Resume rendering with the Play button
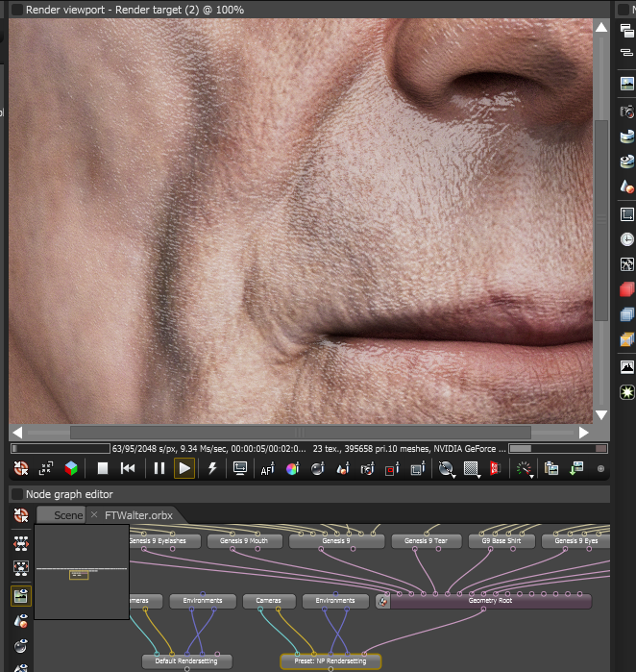636x672 pixels. (x=184, y=468)
